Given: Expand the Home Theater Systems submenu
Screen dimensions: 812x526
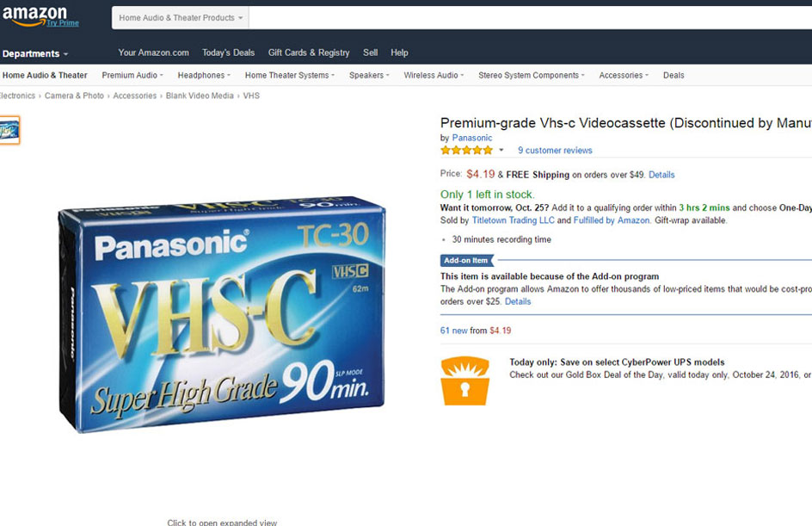Looking at the screenshot, I should click(x=290, y=75).
